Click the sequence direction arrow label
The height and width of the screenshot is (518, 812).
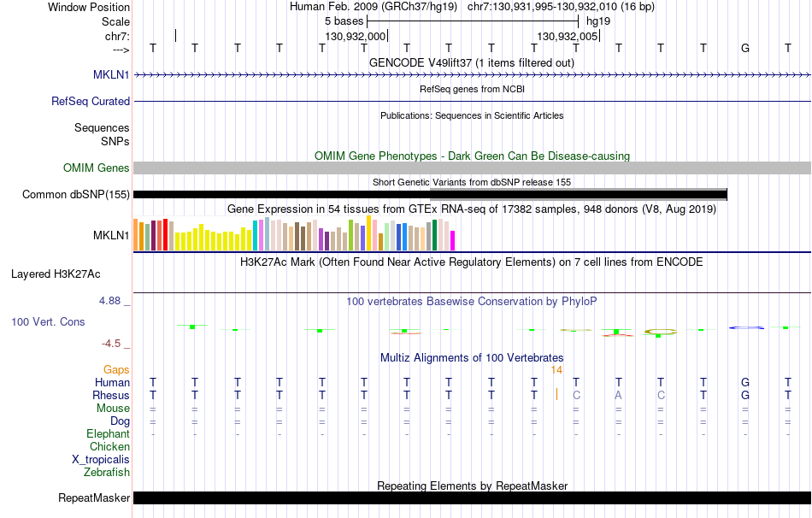(121, 50)
